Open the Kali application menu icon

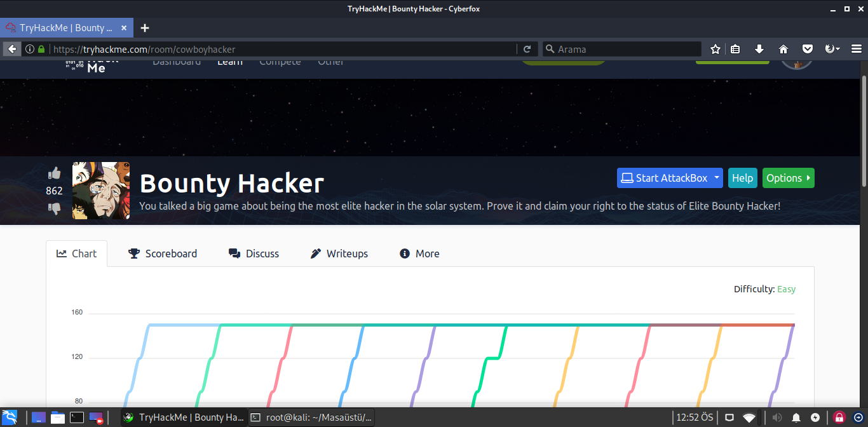click(10, 417)
